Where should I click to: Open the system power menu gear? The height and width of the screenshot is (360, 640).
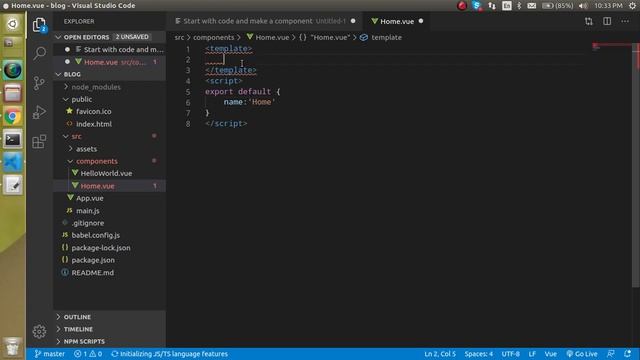point(632,6)
